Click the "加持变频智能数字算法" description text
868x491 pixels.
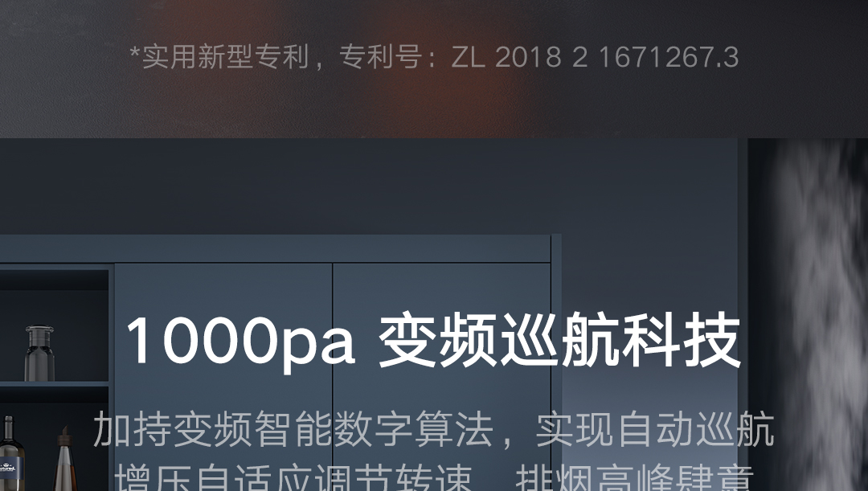[x=293, y=429]
